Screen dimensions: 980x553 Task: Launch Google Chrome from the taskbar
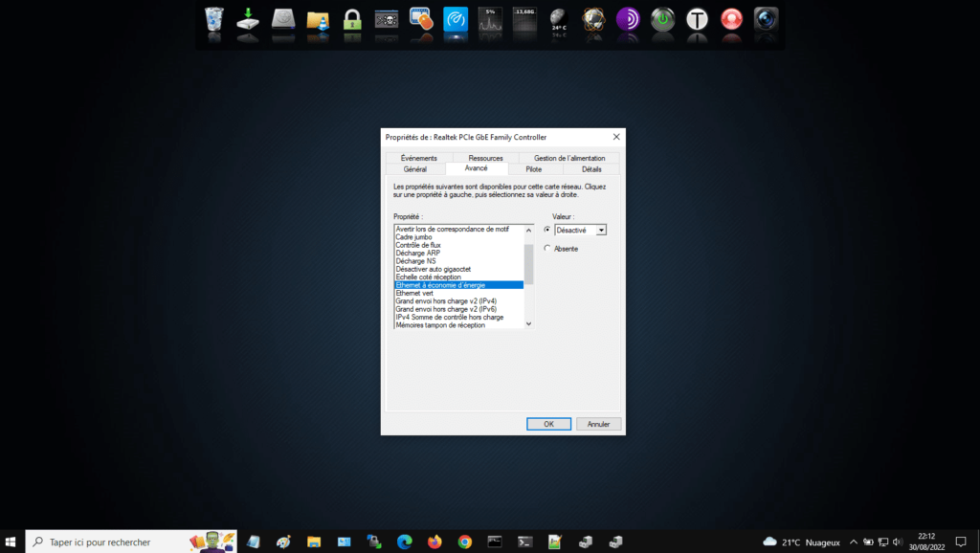pos(464,542)
